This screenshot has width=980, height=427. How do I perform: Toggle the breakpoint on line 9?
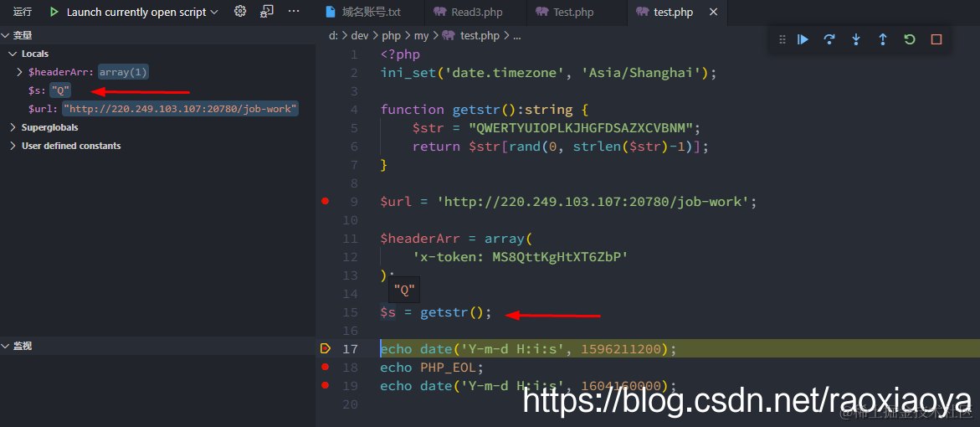[325, 201]
